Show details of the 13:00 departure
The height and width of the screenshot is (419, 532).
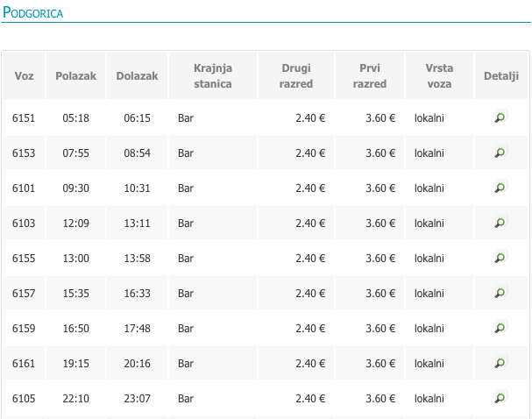pos(500,257)
